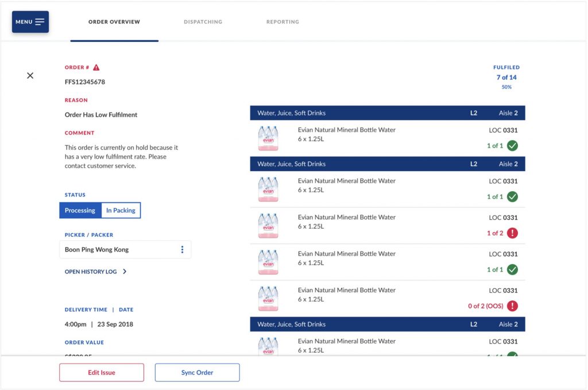
Task: Click the fulfilled count 7 of 14
Action: pyautogui.click(x=506, y=77)
